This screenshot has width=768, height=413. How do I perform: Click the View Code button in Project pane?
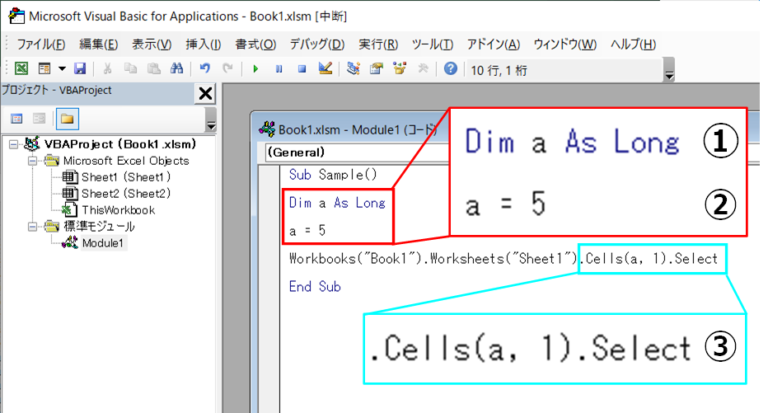pyautogui.click(x=18, y=118)
